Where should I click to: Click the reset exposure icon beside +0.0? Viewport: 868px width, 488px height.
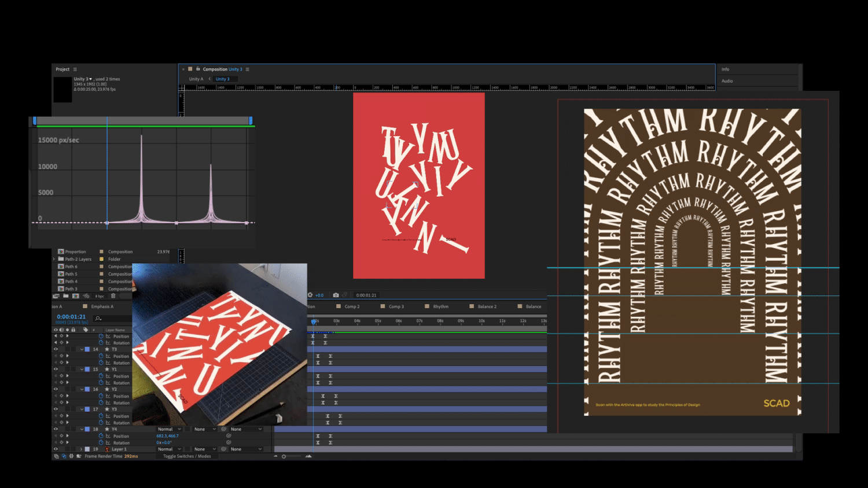click(x=310, y=295)
